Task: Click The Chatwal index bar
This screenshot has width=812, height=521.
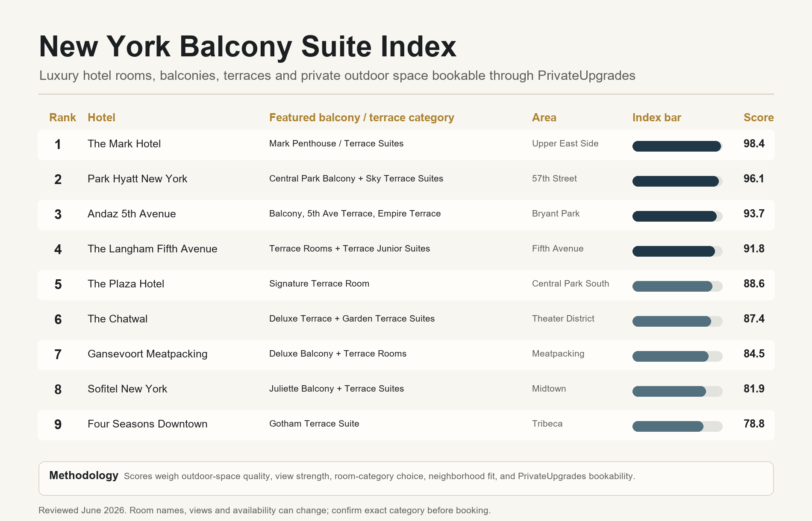Action: point(677,322)
